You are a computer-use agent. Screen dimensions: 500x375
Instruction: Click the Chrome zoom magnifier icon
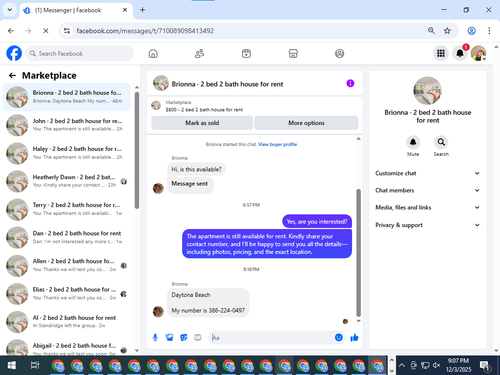click(x=431, y=31)
